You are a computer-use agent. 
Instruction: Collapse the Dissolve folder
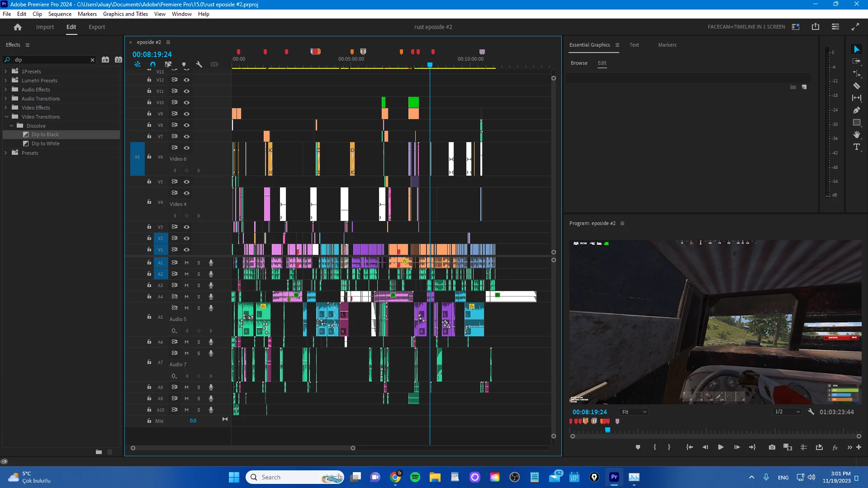click(12, 126)
